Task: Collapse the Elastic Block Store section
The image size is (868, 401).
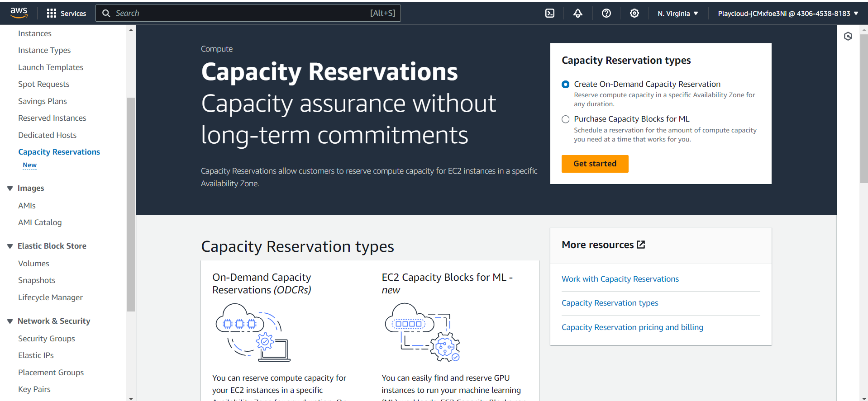Action: click(10, 246)
